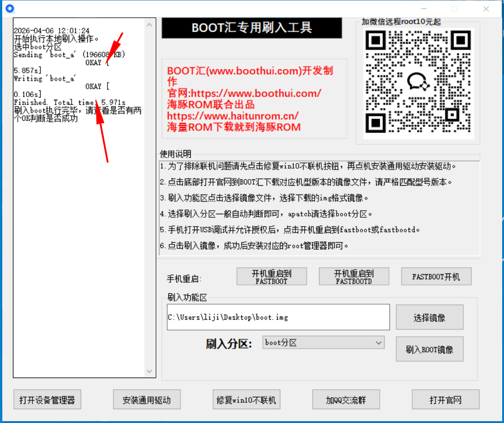Click the WeChat QR code image

coord(418,84)
